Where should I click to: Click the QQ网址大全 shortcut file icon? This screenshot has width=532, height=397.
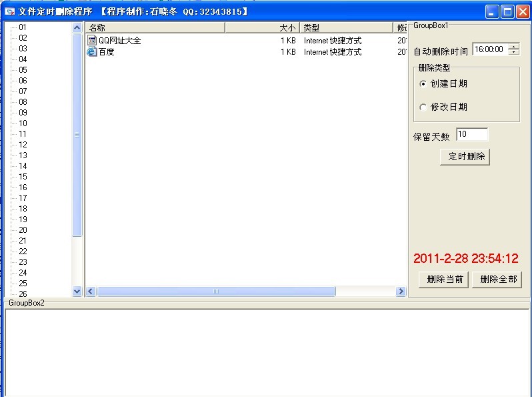click(92, 41)
